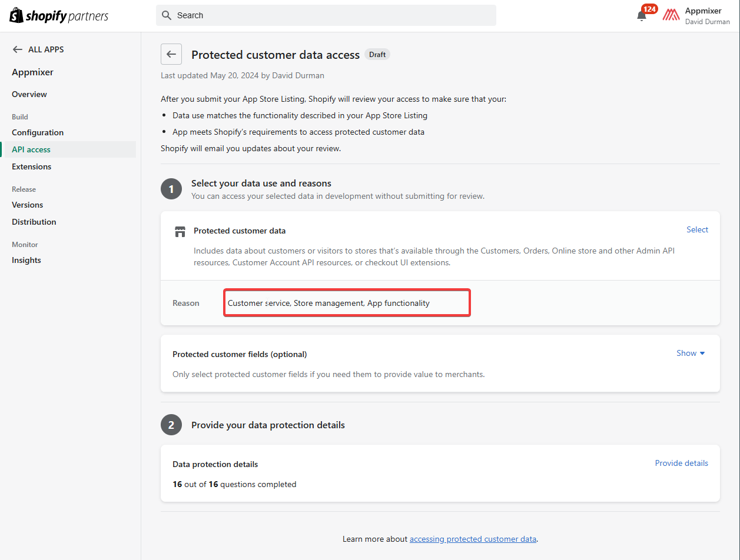The width and height of the screenshot is (740, 560).
Task: Click the Shopify Partners logo
Action: coord(59,16)
